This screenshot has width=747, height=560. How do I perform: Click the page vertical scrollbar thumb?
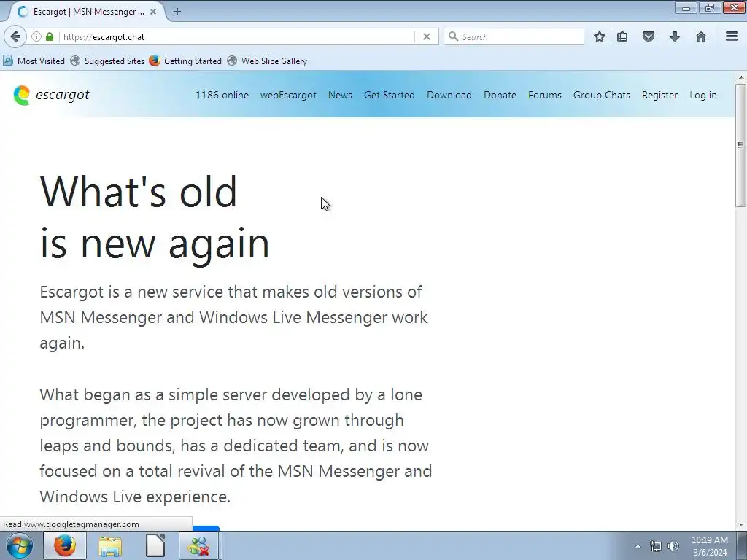740,145
